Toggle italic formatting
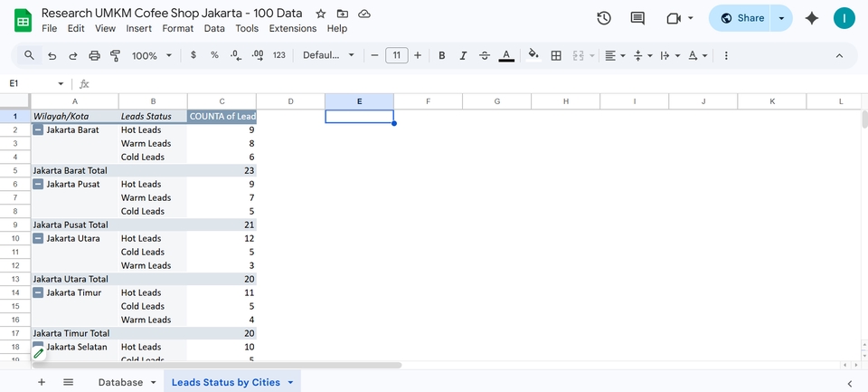868x392 pixels. [x=463, y=55]
